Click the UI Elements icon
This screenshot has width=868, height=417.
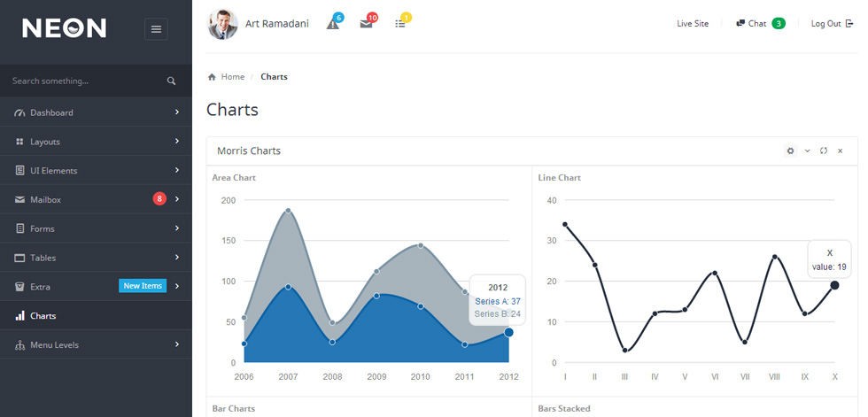click(x=19, y=170)
